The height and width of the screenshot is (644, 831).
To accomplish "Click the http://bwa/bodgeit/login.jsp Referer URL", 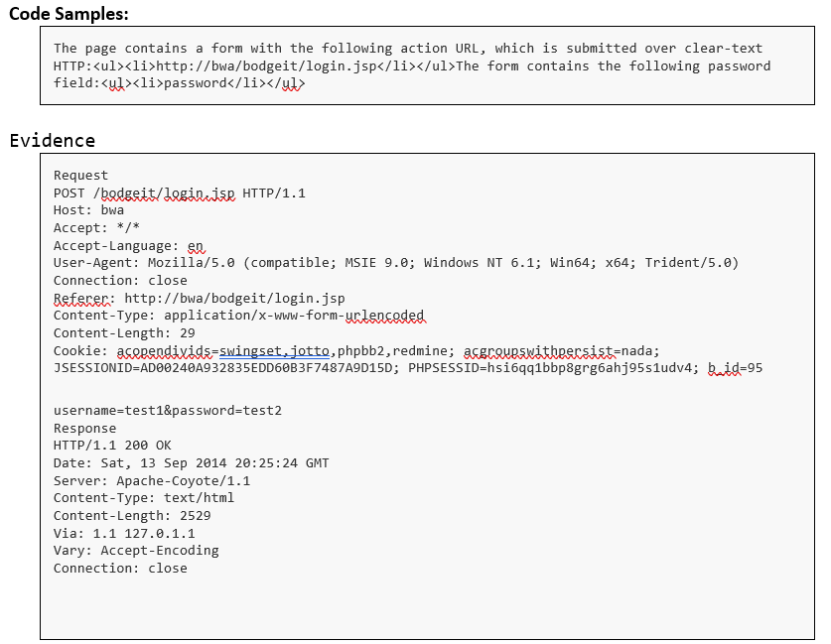I will [234, 298].
